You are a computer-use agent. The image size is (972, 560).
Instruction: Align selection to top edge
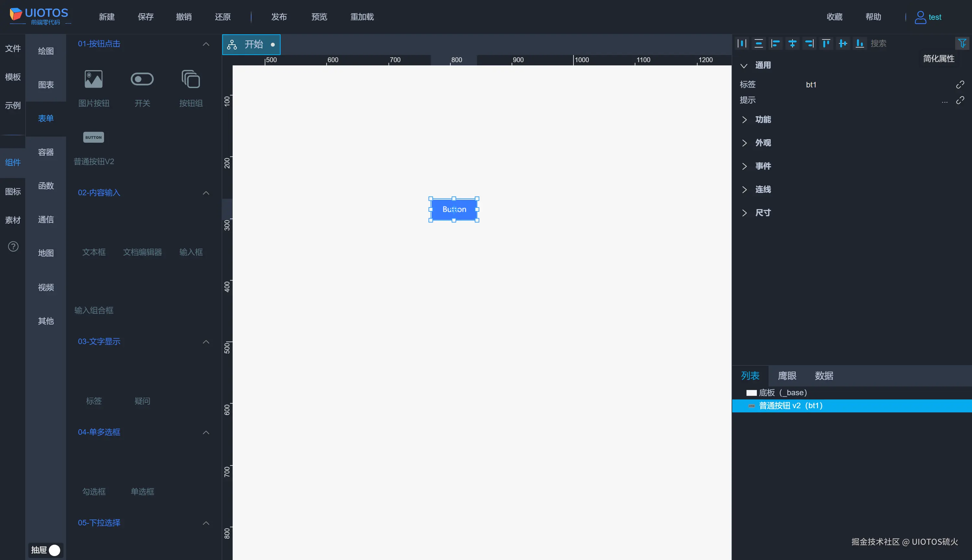click(x=826, y=43)
